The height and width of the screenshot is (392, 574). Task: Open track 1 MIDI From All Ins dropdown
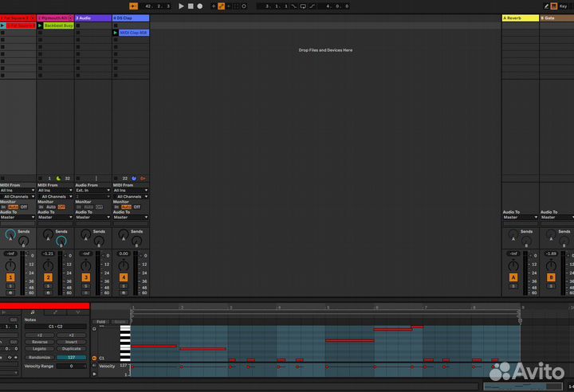16,190
